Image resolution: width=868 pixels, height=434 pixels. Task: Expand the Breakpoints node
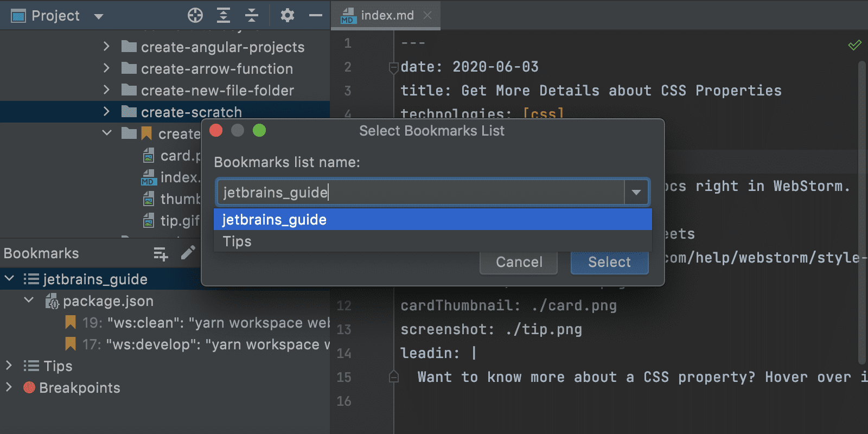(9, 387)
